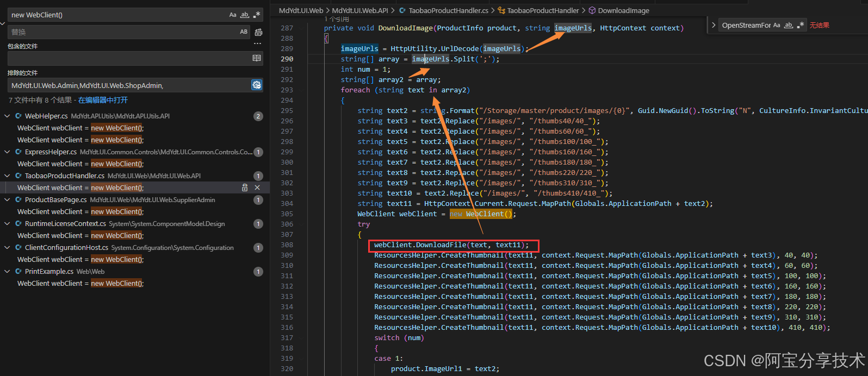
Task: Click the C# file icon of RuntimeLicenseContext.cs
Action: (18, 223)
